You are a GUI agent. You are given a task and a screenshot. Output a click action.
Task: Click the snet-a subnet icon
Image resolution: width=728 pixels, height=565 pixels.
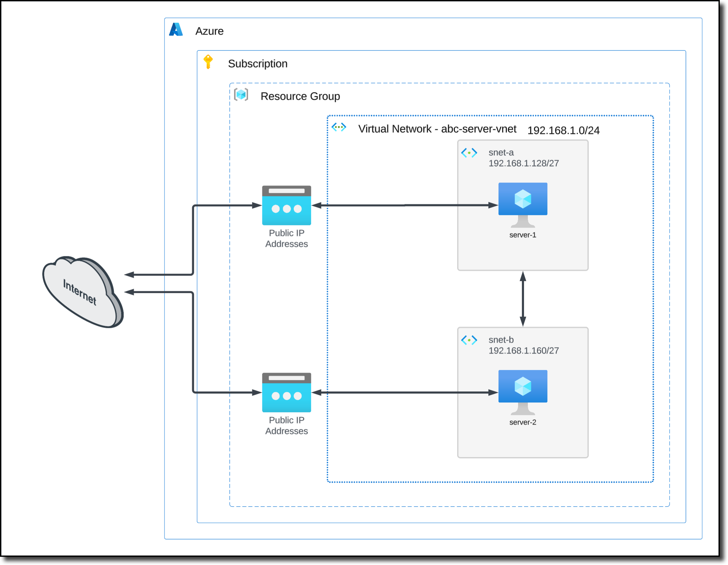click(469, 153)
